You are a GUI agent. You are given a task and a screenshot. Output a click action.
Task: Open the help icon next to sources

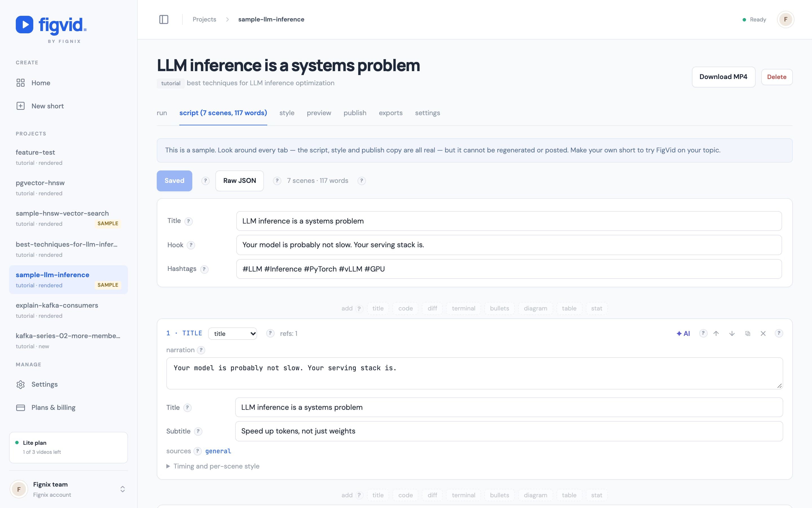[198, 451]
